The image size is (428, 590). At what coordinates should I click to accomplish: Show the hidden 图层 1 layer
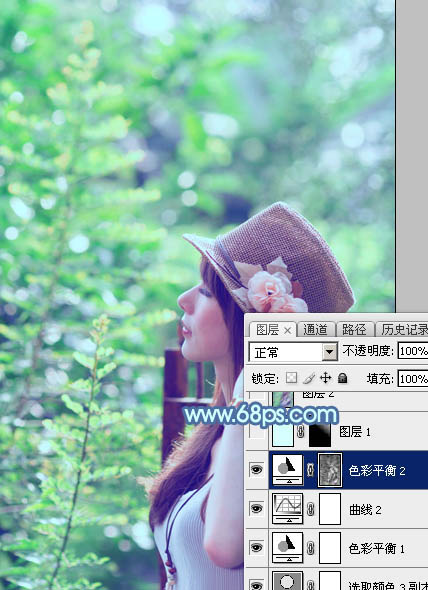coord(256,432)
